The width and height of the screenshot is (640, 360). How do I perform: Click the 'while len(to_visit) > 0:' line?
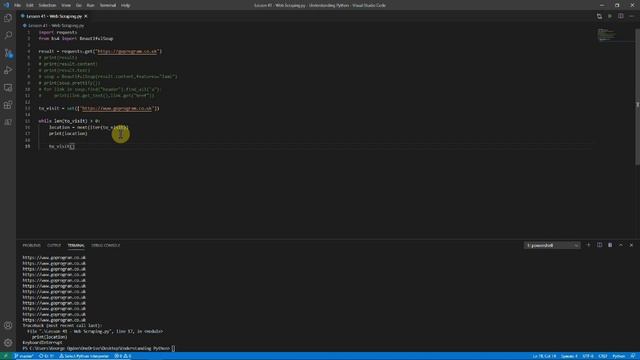pyautogui.click(x=69, y=121)
